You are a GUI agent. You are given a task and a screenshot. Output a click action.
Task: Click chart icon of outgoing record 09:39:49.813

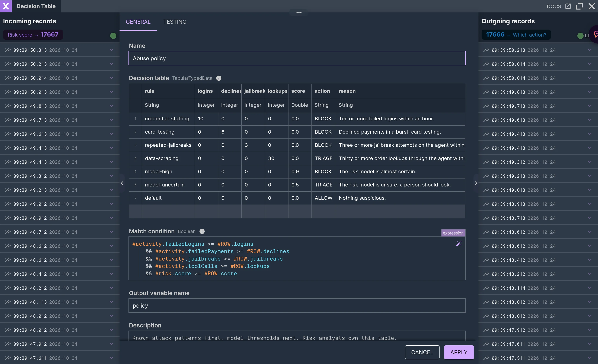coord(486,92)
